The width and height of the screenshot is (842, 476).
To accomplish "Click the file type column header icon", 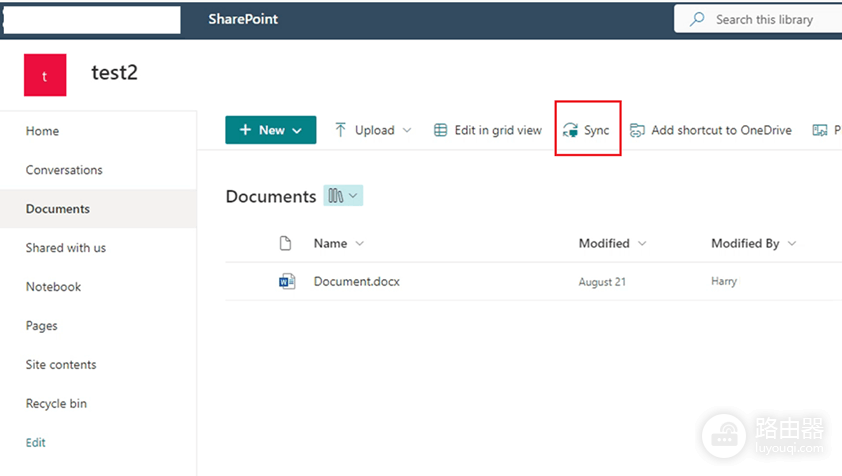I will click(286, 243).
